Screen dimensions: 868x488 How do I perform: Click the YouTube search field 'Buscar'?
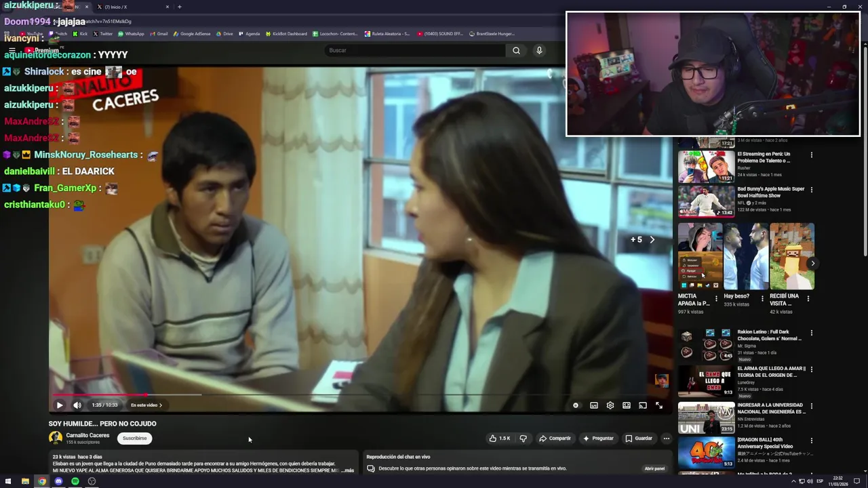point(415,50)
